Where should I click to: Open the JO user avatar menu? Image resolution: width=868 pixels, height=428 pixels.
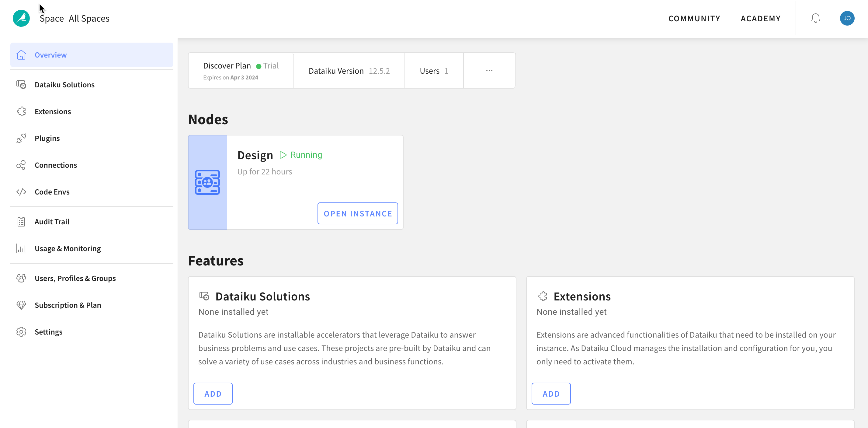846,18
